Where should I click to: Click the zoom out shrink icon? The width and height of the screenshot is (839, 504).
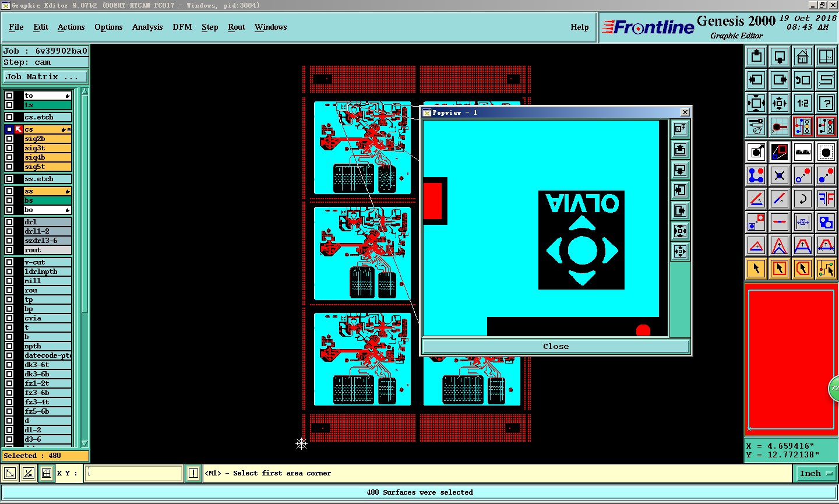coord(780,103)
